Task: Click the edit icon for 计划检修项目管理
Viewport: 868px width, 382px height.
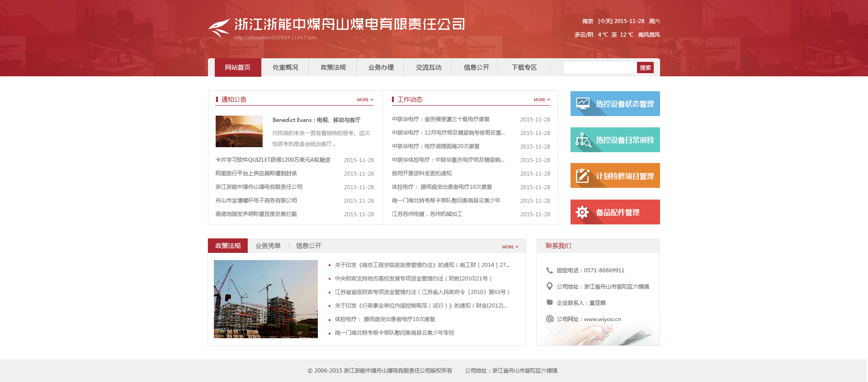Action: click(x=583, y=176)
